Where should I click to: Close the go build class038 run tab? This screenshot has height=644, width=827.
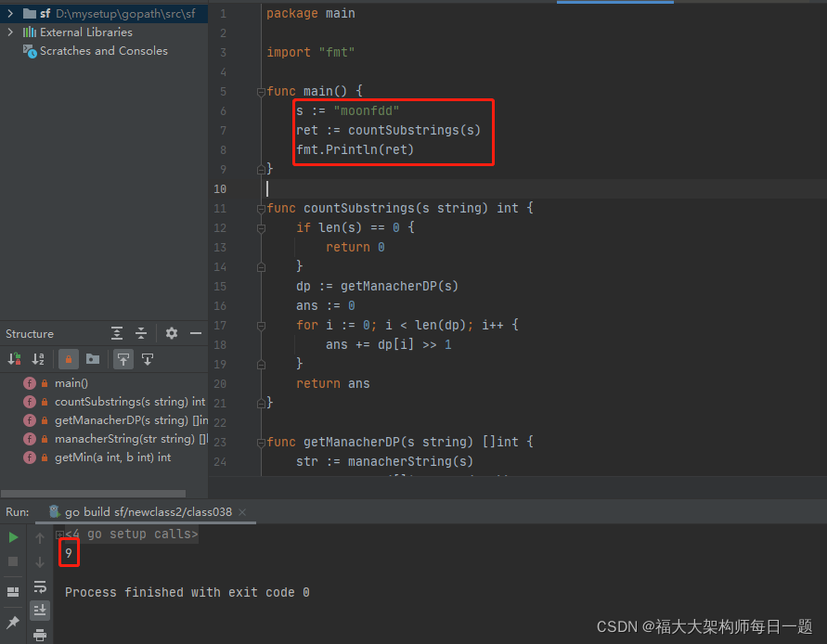(242, 512)
